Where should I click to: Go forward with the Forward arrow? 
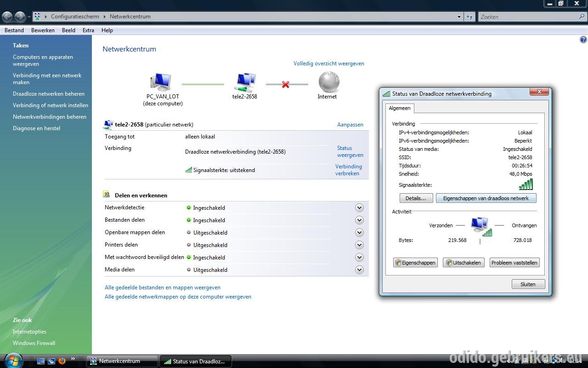click(20, 17)
